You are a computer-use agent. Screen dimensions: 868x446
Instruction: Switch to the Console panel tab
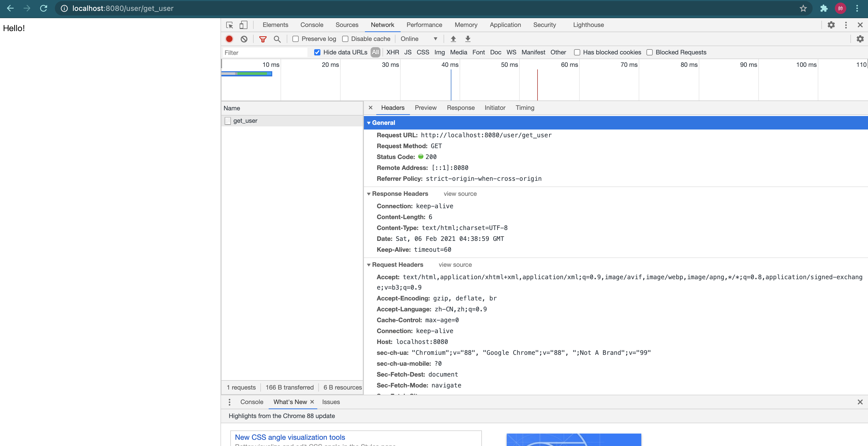311,25
